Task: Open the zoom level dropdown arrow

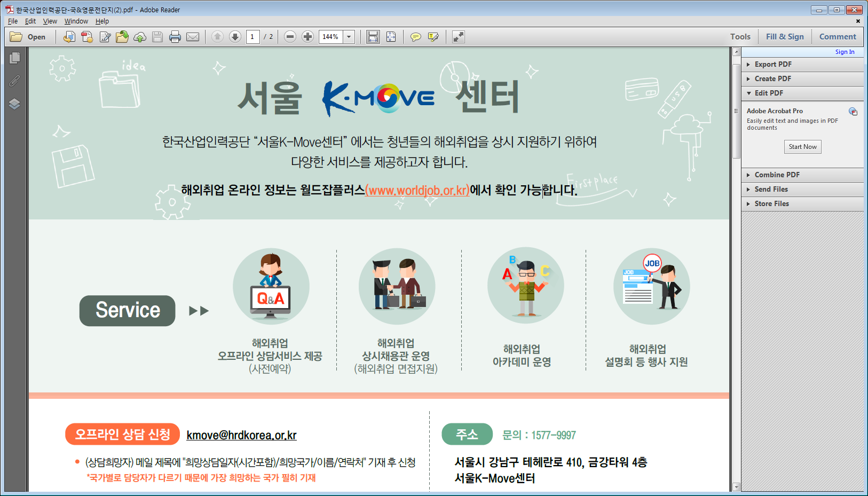Action: pos(349,37)
